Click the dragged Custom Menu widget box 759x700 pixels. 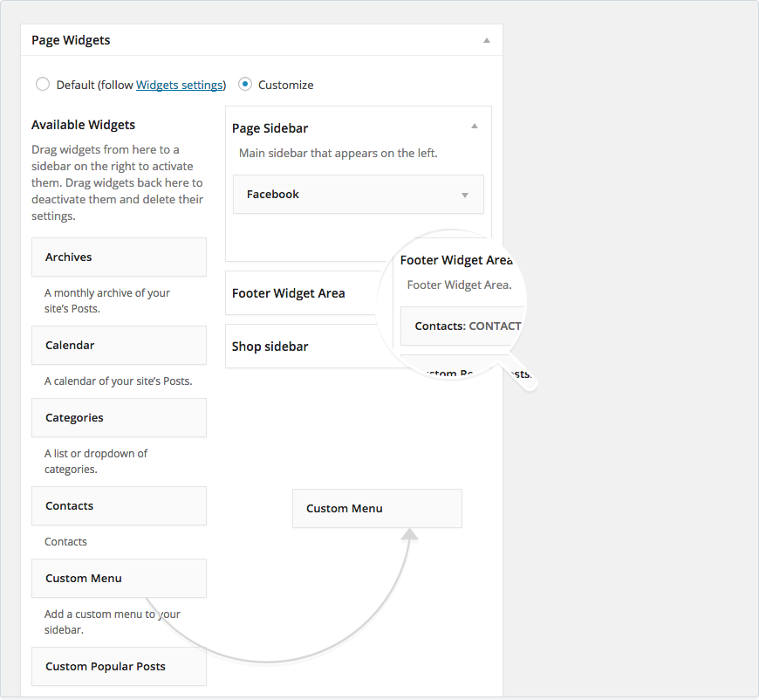[x=377, y=509]
